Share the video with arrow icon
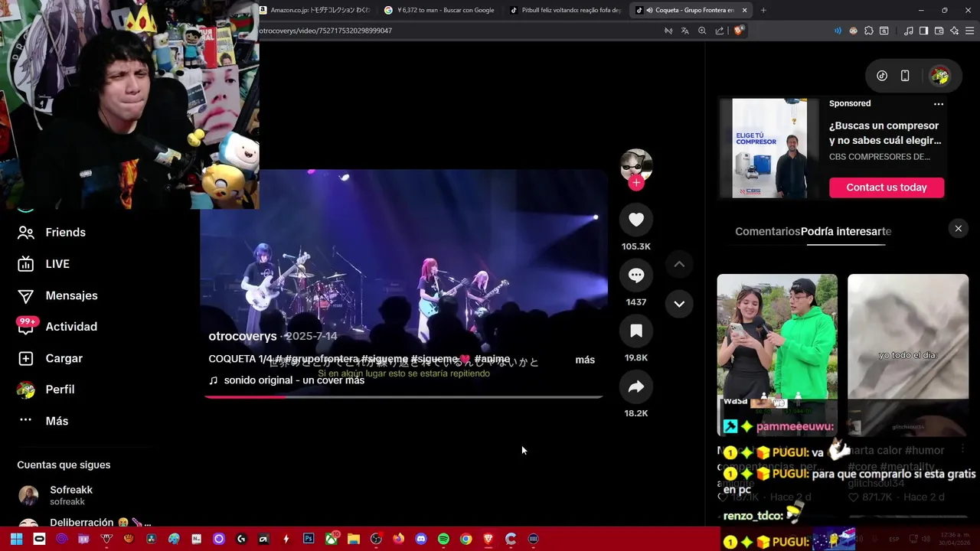The height and width of the screenshot is (551, 980). [x=636, y=387]
